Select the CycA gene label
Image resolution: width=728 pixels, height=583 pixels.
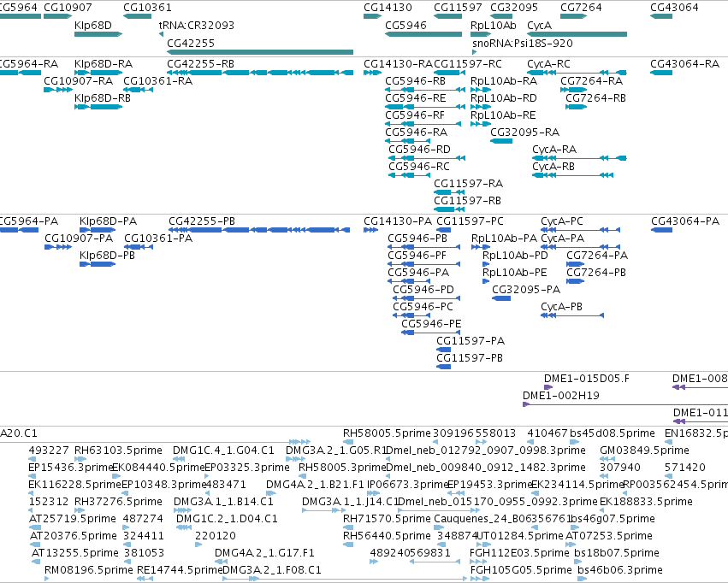click(x=540, y=25)
